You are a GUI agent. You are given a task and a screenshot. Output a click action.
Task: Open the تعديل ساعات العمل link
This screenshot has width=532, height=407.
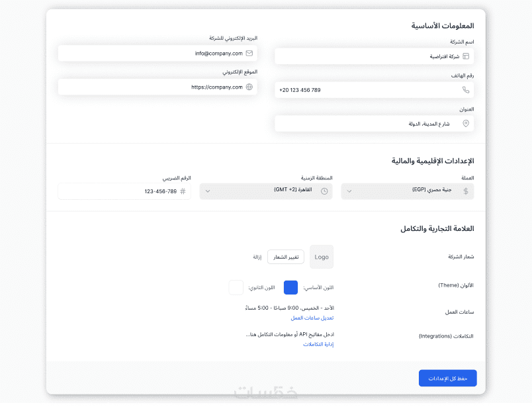(x=312, y=318)
